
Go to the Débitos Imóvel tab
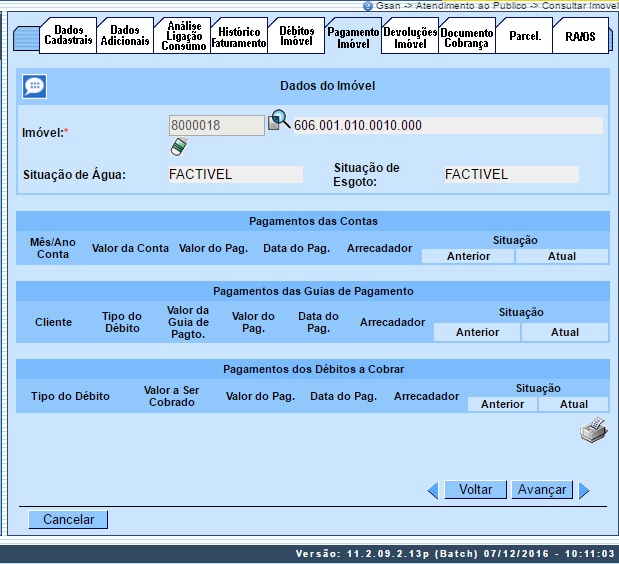click(x=297, y=36)
